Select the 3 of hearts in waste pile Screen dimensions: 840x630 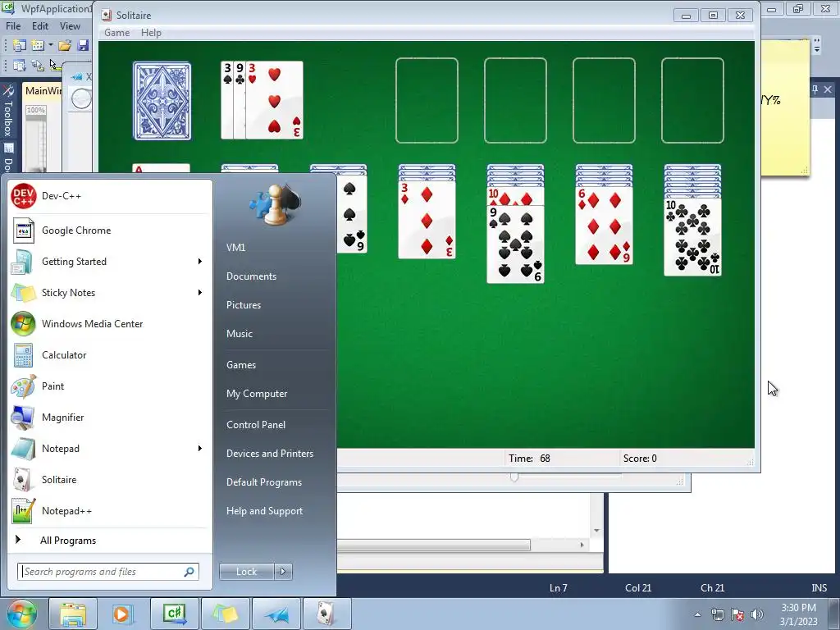tap(274, 101)
